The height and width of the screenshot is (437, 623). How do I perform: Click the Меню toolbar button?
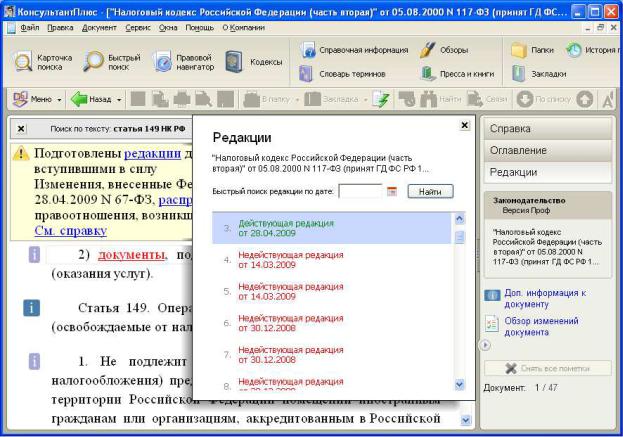(33, 99)
